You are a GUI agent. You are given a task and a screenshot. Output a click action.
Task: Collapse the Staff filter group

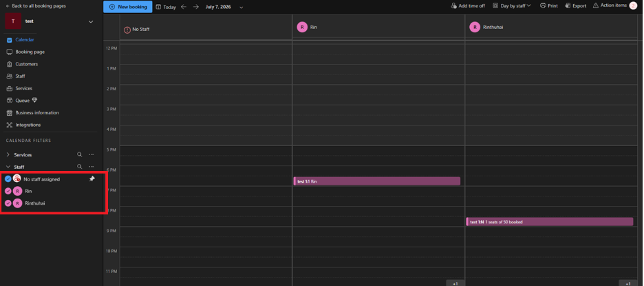(8, 167)
